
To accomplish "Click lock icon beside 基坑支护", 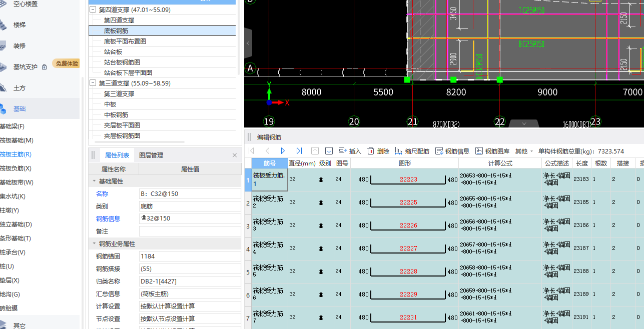I will [x=45, y=67].
